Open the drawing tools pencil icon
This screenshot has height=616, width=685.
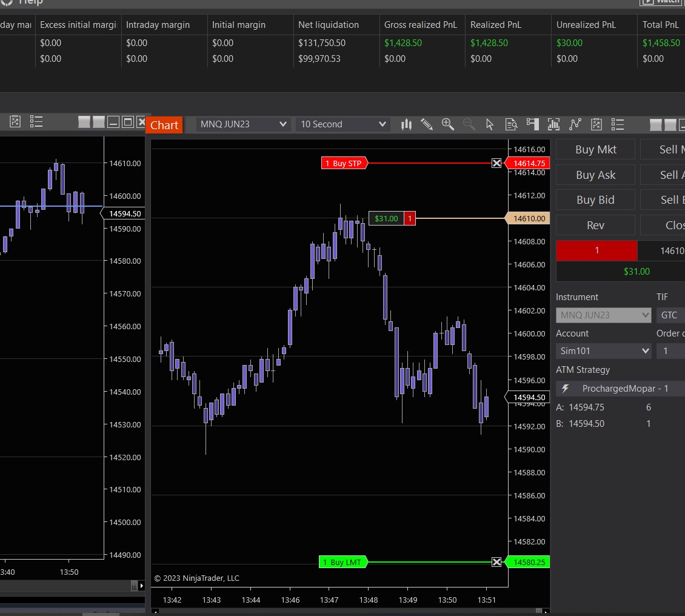tap(427, 124)
